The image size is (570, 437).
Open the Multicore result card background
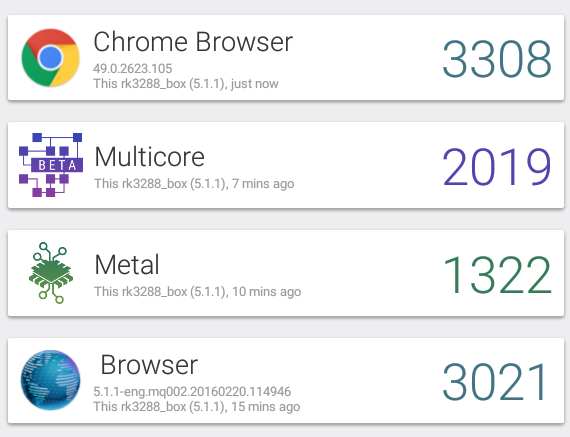tap(286, 165)
